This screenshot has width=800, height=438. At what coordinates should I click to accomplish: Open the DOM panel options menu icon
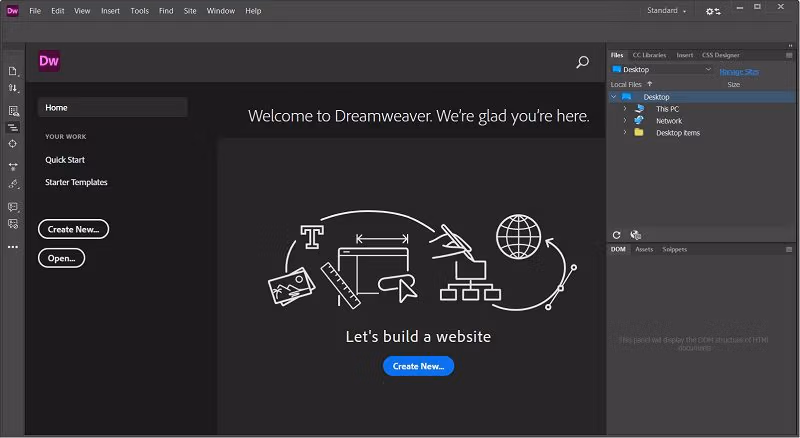[x=789, y=250]
